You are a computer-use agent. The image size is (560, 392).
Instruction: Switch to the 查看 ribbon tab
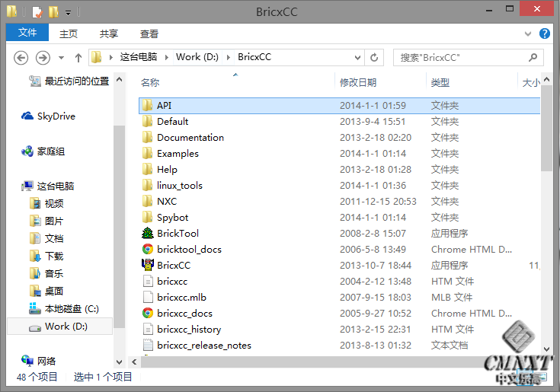tap(149, 34)
